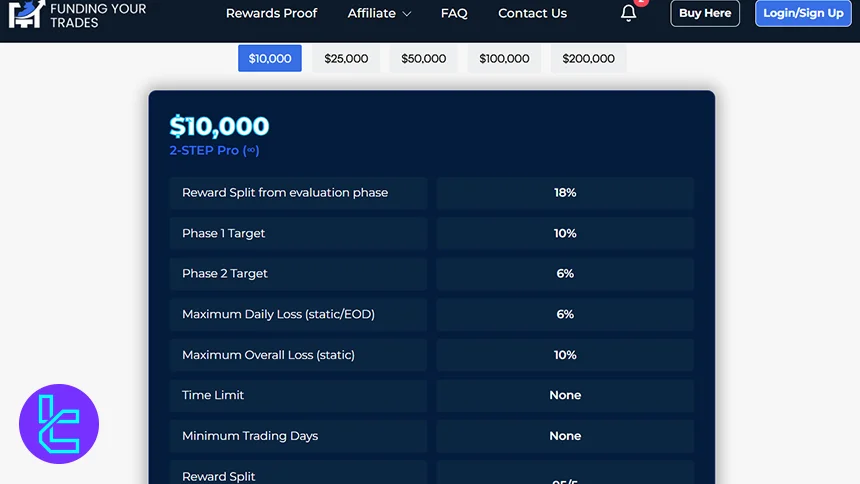Open the Rewards Proof page

pos(271,13)
